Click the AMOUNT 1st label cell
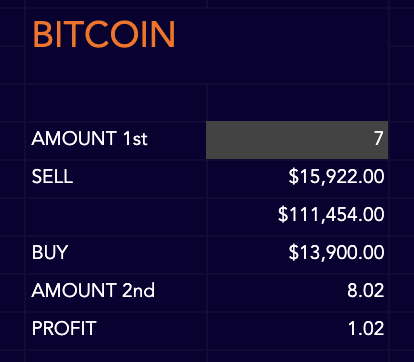414x362 pixels. click(116, 140)
